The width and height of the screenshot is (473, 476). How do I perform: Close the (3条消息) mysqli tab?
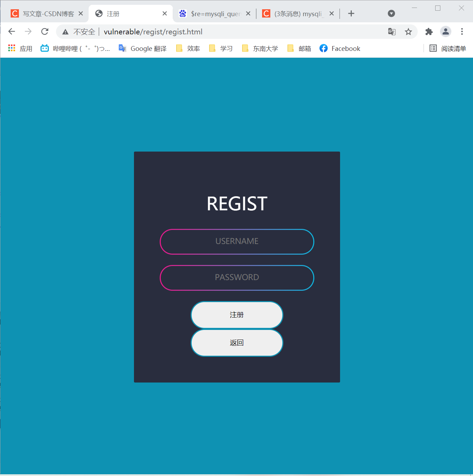(x=331, y=13)
